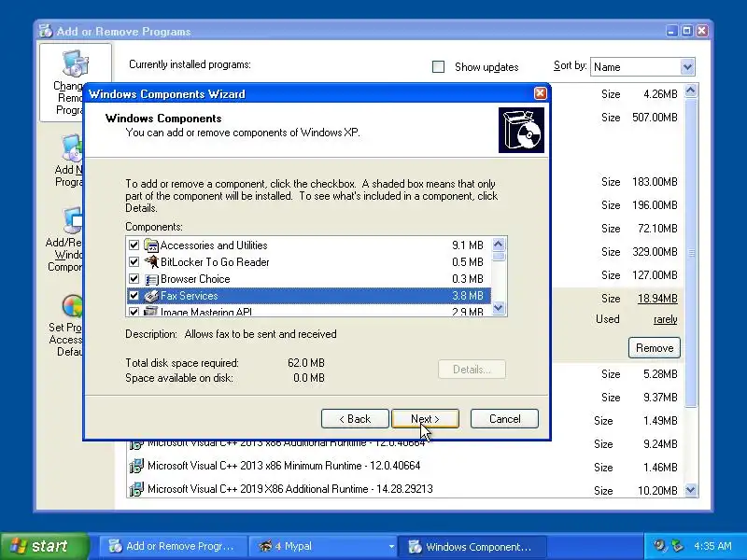Toggle the Image Mastering API checkbox
747x560 pixels.
[x=134, y=312]
